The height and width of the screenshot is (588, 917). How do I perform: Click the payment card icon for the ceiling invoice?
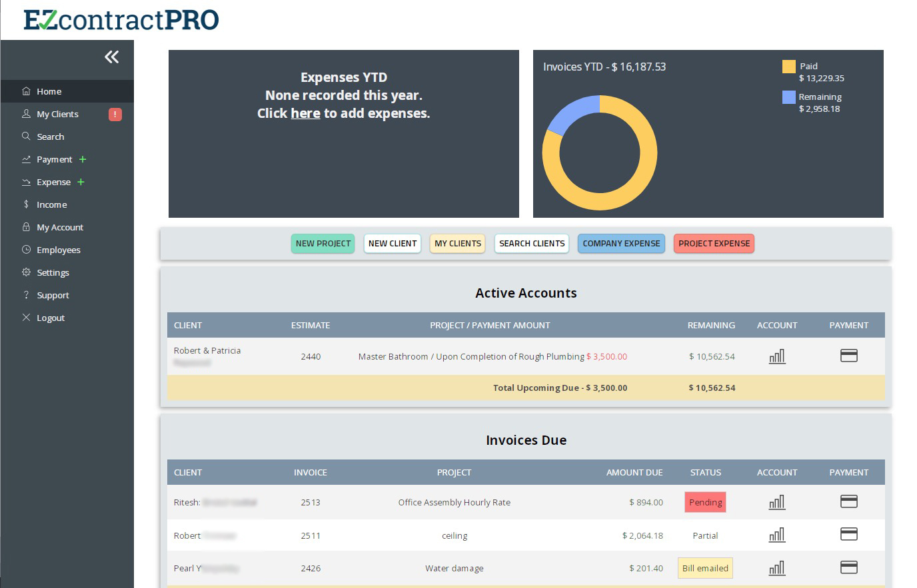coord(848,535)
